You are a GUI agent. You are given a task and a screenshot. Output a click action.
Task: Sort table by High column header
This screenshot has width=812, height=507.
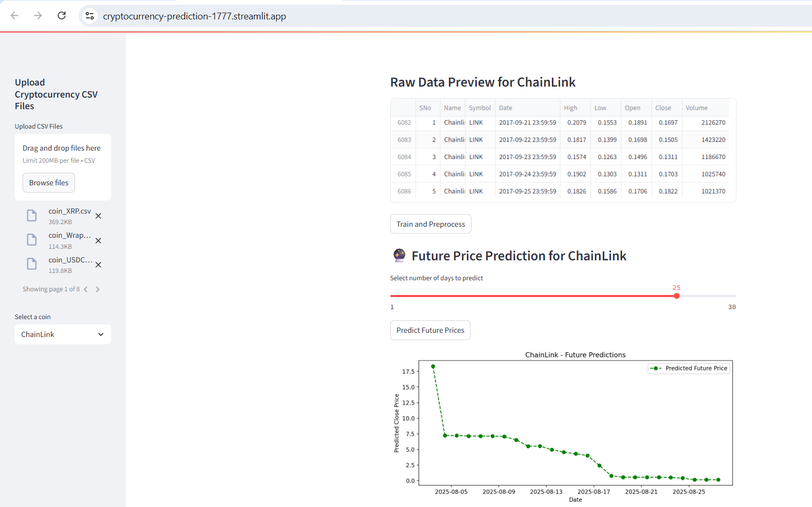coord(575,108)
